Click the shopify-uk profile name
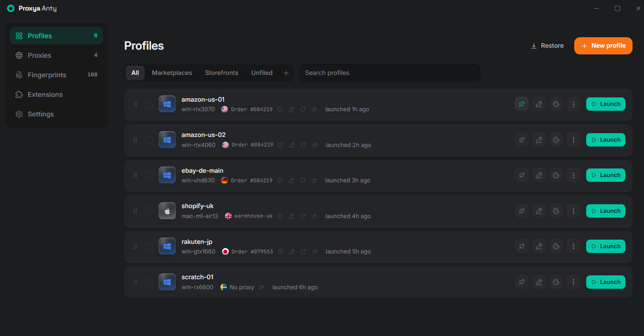The height and width of the screenshot is (336, 644). [197, 206]
